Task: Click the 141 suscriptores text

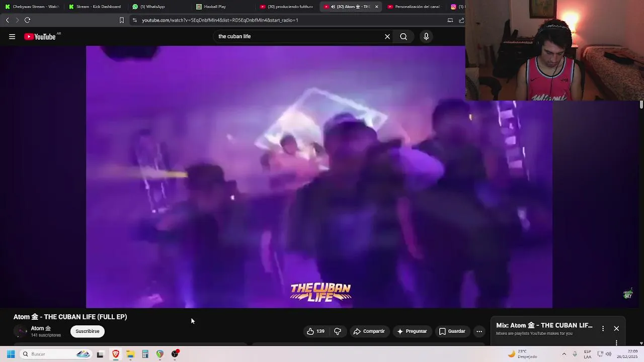Action: pyautogui.click(x=46, y=335)
